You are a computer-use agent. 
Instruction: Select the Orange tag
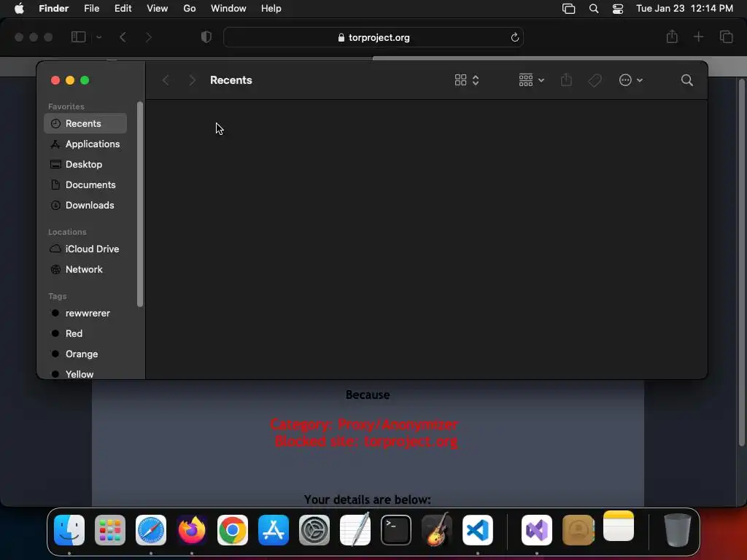coord(85,354)
